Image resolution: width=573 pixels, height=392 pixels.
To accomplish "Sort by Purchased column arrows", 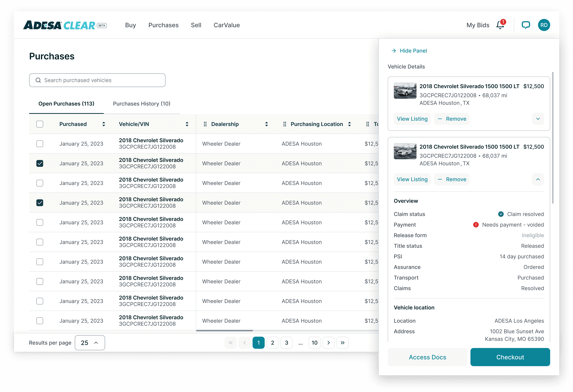I will coord(103,124).
